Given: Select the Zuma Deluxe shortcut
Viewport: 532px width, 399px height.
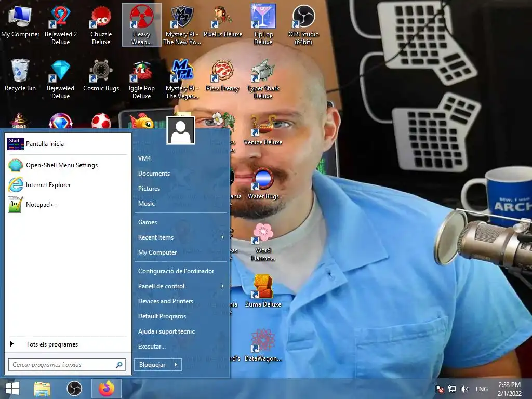Looking at the screenshot, I should click(263, 291).
